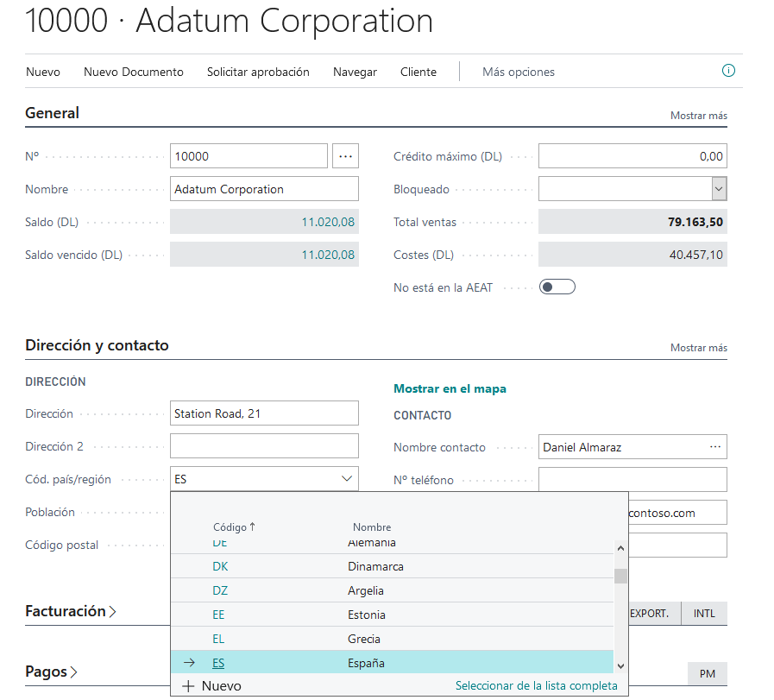The height and width of the screenshot is (700, 774).
Task: Expand the Facturación section
Action: [70, 611]
